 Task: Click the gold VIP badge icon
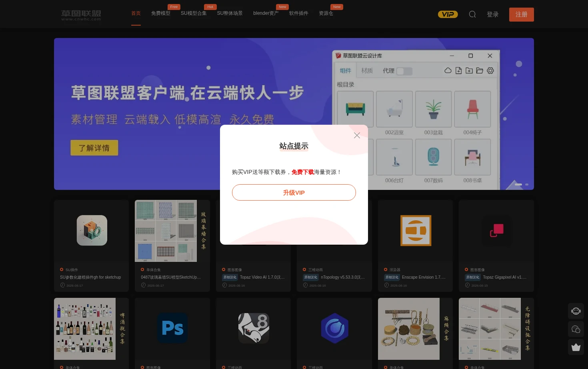(x=448, y=14)
